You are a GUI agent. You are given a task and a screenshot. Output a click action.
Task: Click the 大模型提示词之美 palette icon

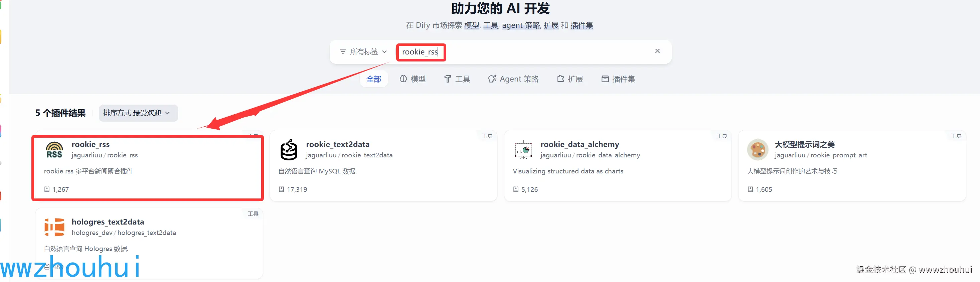pyautogui.click(x=758, y=150)
